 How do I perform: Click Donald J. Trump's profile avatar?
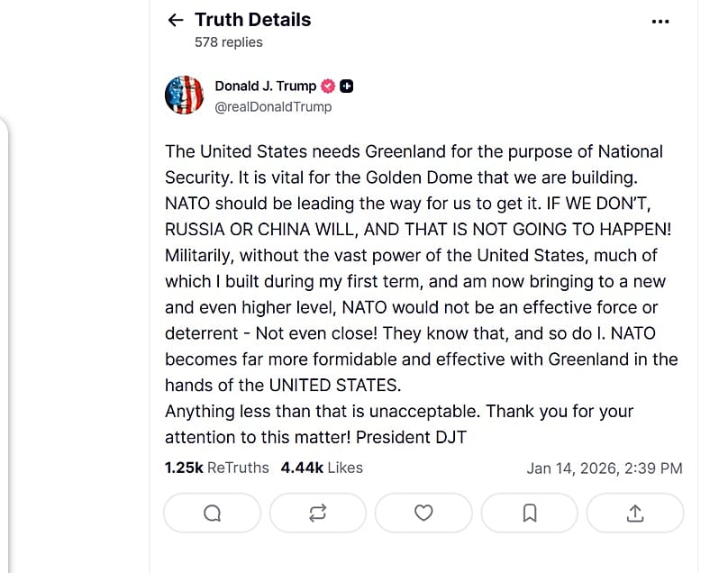184,95
